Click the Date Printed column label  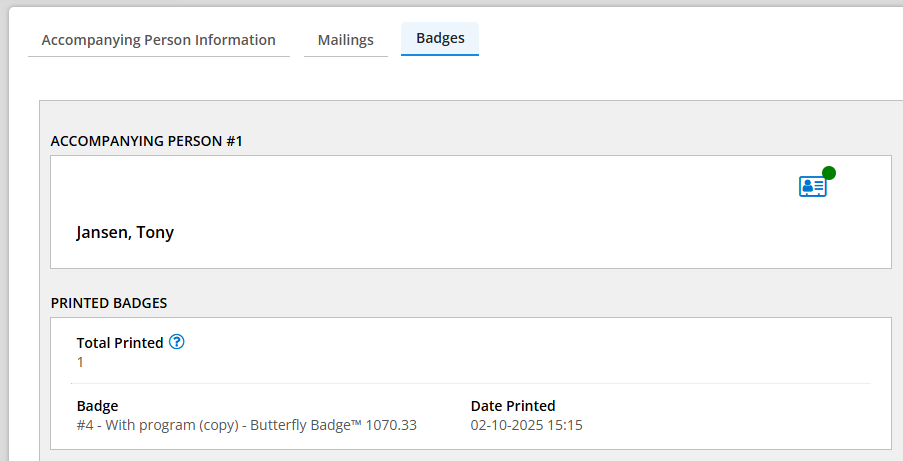click(513, 406)
